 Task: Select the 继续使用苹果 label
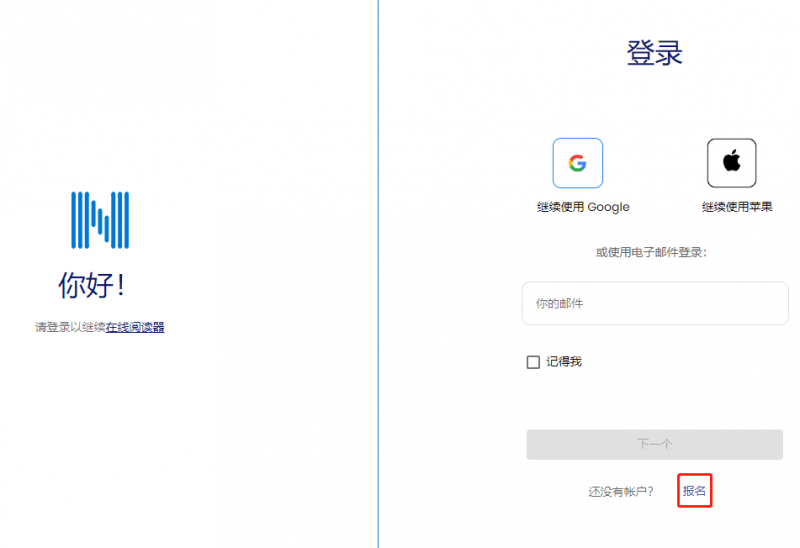pos(737,207)
